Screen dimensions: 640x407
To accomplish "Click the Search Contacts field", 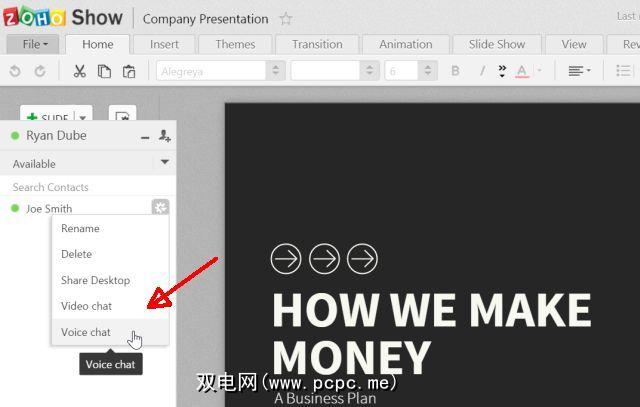I will coord(88,187).
